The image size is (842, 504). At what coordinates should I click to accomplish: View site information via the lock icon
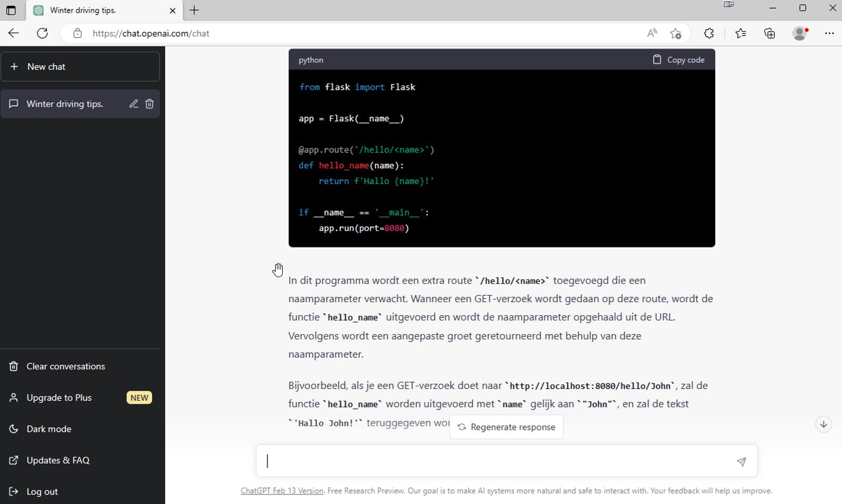[x=77, y=33]
